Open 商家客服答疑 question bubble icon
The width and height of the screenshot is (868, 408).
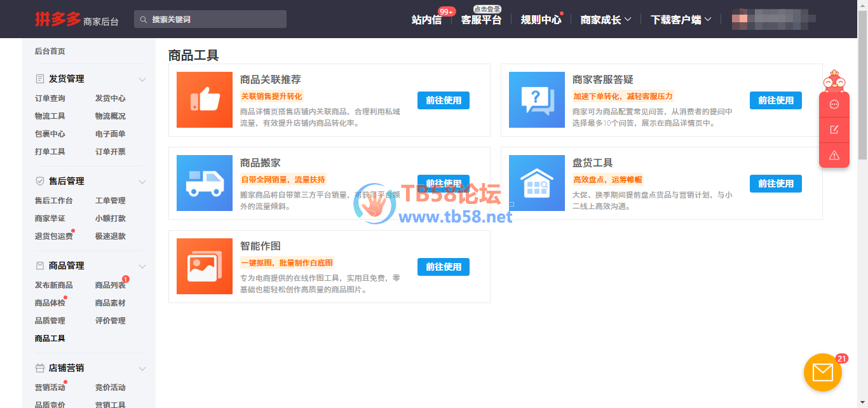click(537, 100)
